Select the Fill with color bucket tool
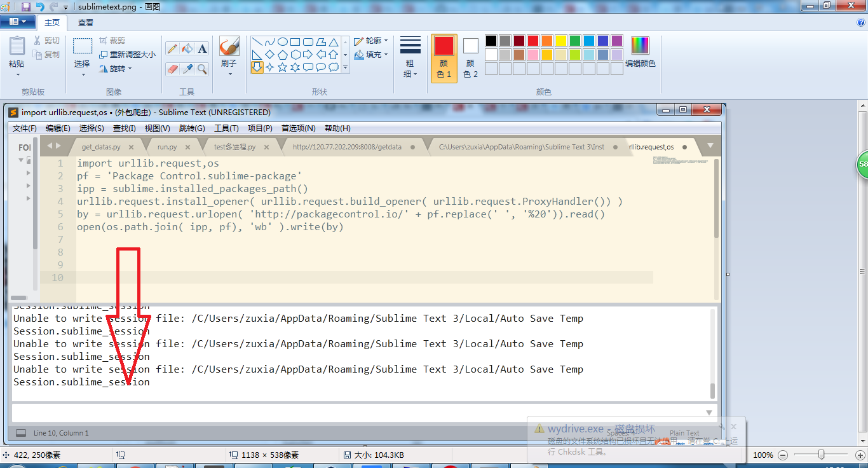 click(x=187, y=49)
